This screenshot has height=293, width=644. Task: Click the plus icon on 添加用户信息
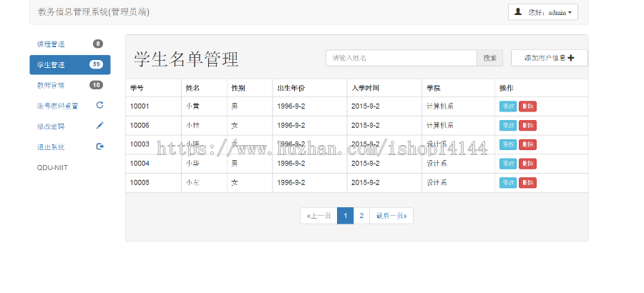(x=571, y=58)
